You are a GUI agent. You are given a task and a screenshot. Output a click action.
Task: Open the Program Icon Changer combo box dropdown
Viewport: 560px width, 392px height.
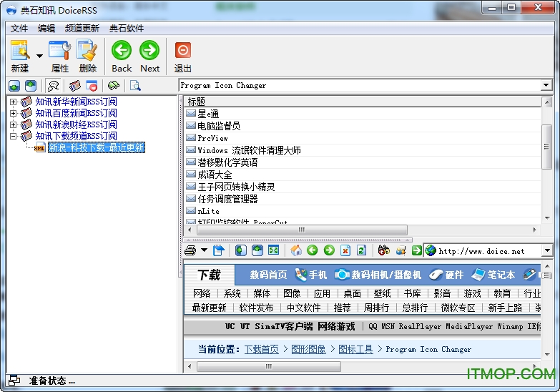tap(546, 86)
